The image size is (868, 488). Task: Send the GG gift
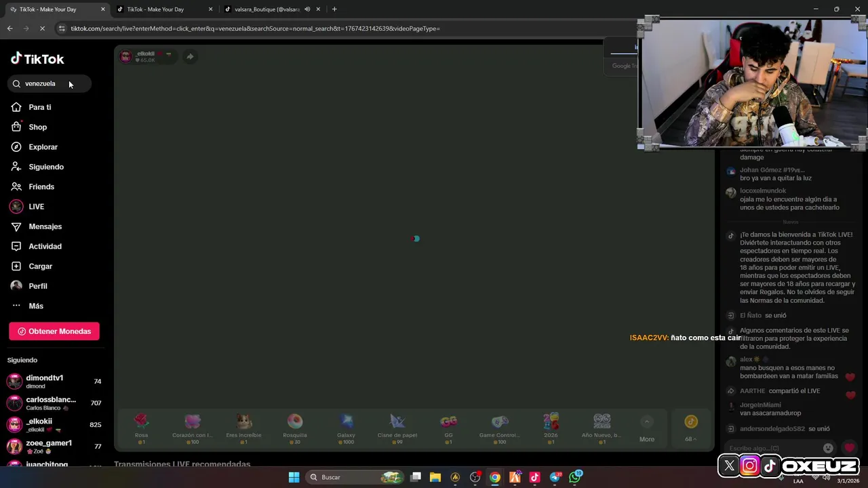point(448,429)
